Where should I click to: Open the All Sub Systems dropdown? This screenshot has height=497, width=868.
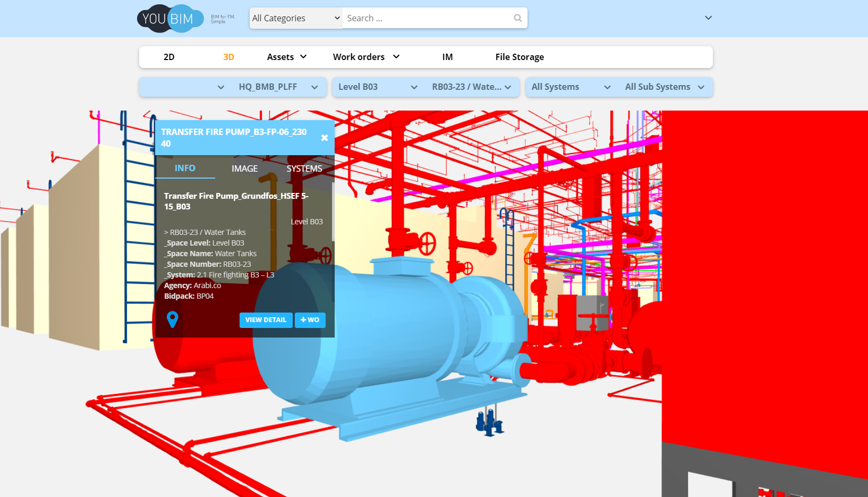tap(664, 87)
